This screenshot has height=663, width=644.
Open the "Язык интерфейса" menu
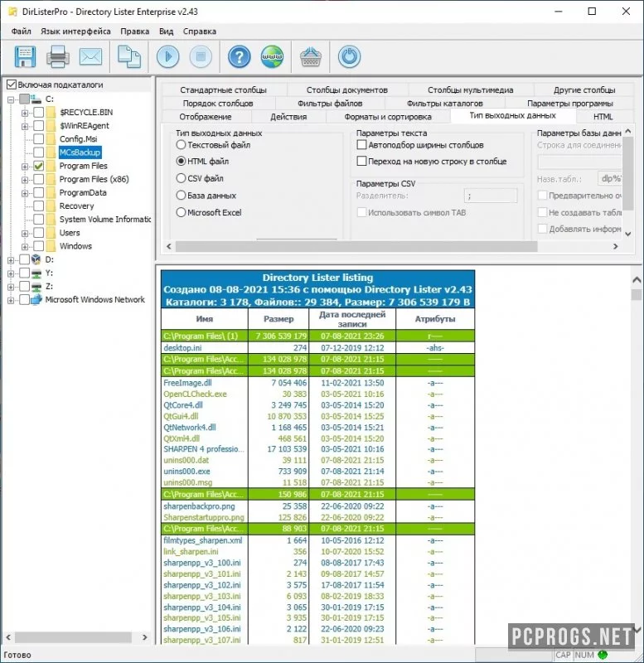pos(75,31)
